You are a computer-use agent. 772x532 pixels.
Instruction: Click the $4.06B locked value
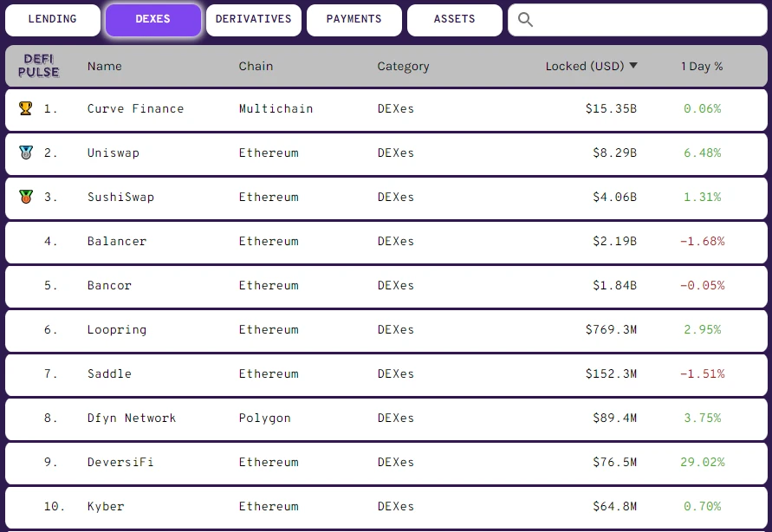coord(615,197)
